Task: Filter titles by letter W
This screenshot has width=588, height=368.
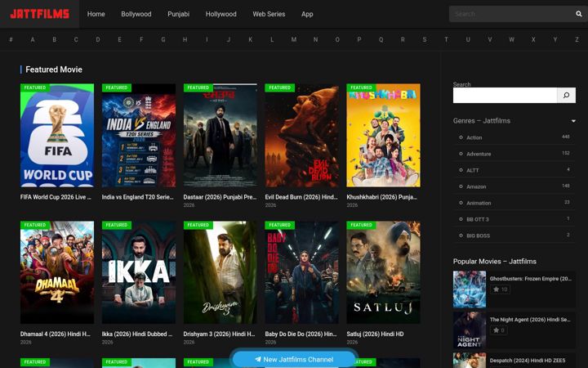Action: pos(511,39)
